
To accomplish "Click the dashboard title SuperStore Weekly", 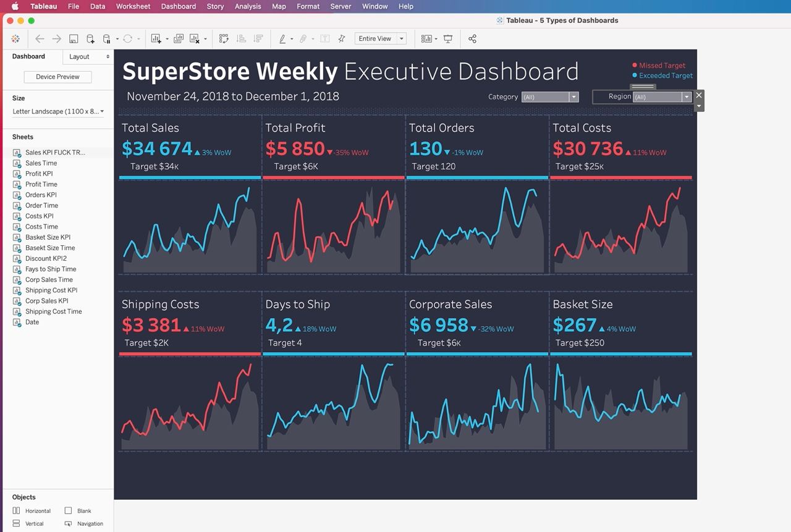I will point(230,72).
